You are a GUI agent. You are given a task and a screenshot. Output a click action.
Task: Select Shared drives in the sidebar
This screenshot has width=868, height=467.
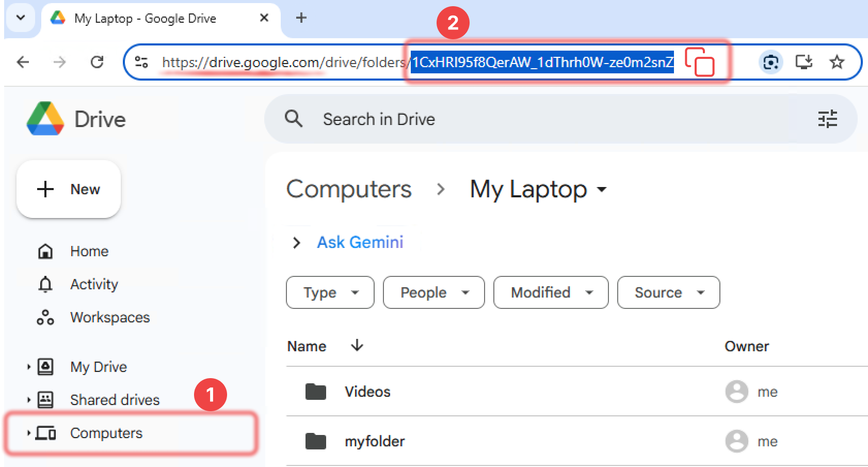tap(115, 399)
